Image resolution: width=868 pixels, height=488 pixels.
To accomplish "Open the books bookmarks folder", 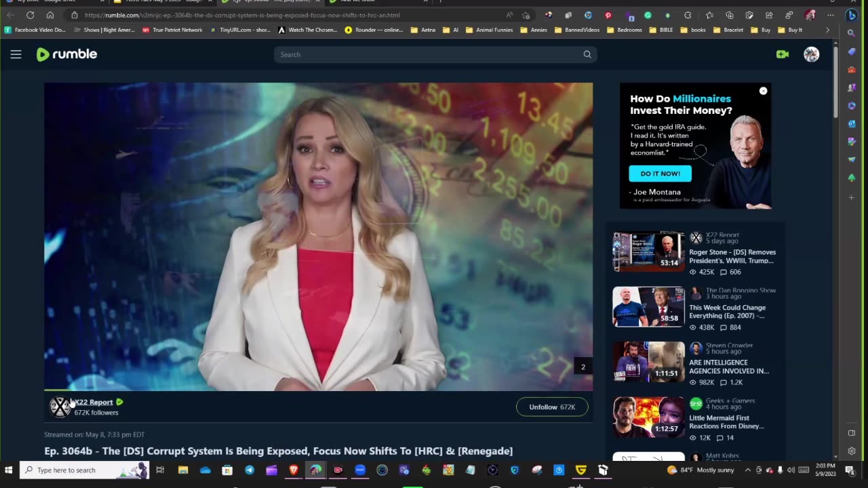I will click(694, 30).
